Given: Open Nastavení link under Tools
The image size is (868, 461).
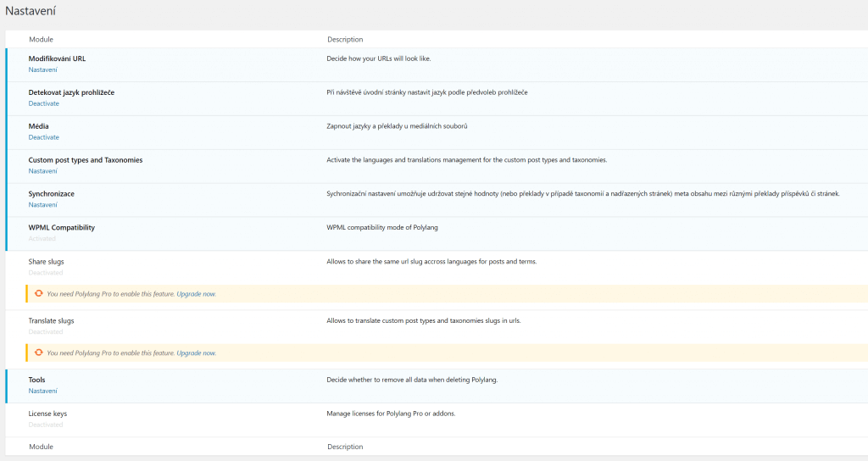Looking at the screenshot, I should [42, 391].
